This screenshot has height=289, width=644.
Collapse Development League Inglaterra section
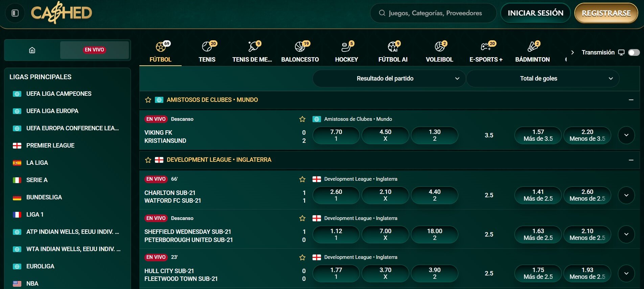(631, 160)
